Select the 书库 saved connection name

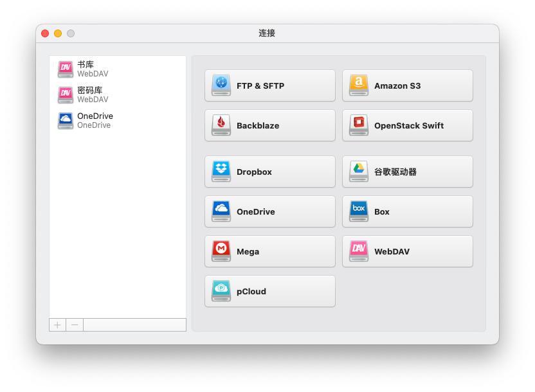(86, 64)
